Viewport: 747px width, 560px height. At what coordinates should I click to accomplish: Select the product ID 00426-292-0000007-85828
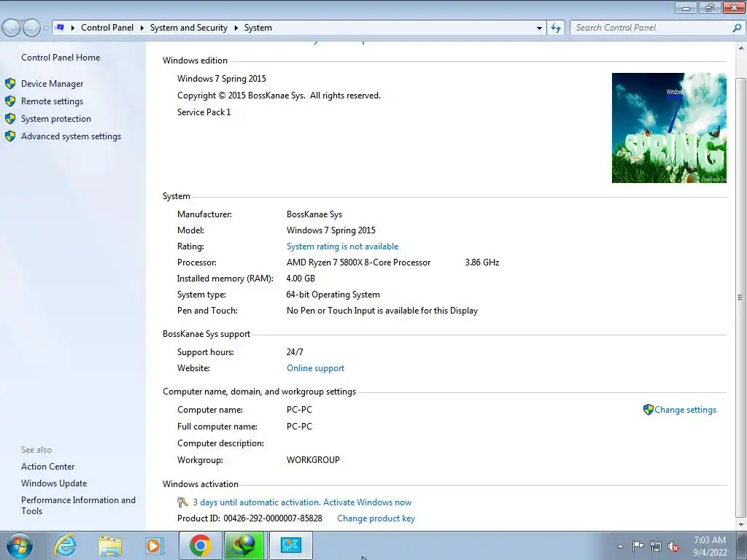273,518
